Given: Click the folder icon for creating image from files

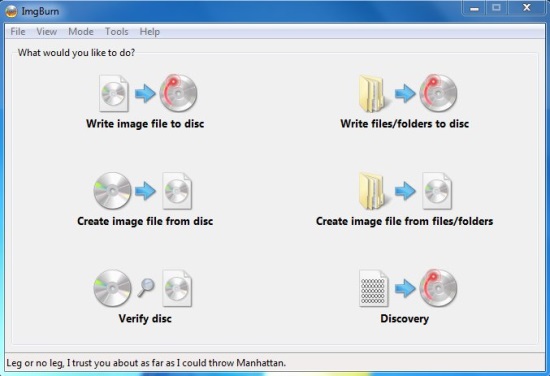Looking at the screenshot, I should coord(371,191).
